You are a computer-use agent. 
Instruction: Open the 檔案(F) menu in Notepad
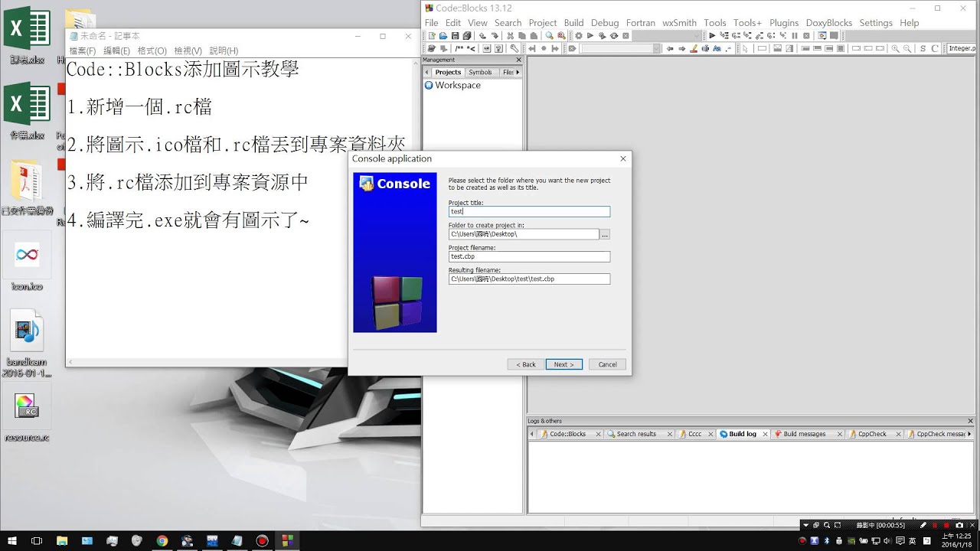point(83,51)
